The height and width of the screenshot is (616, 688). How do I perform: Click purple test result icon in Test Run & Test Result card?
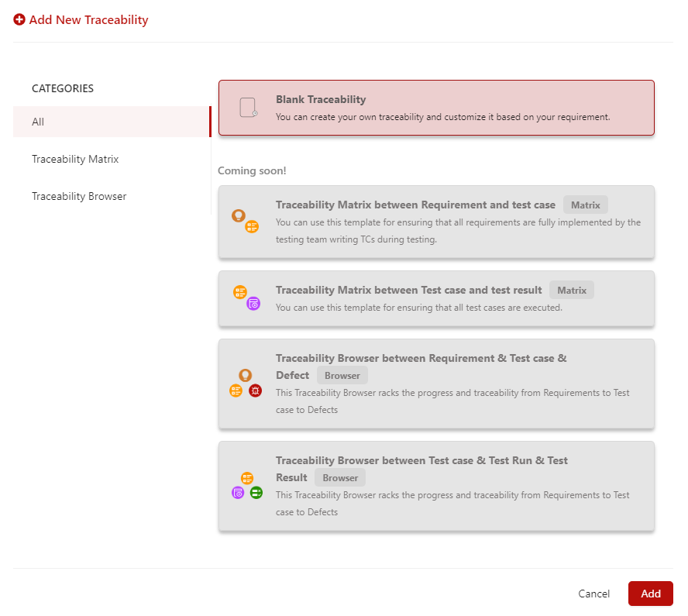(x=238, y=493)
